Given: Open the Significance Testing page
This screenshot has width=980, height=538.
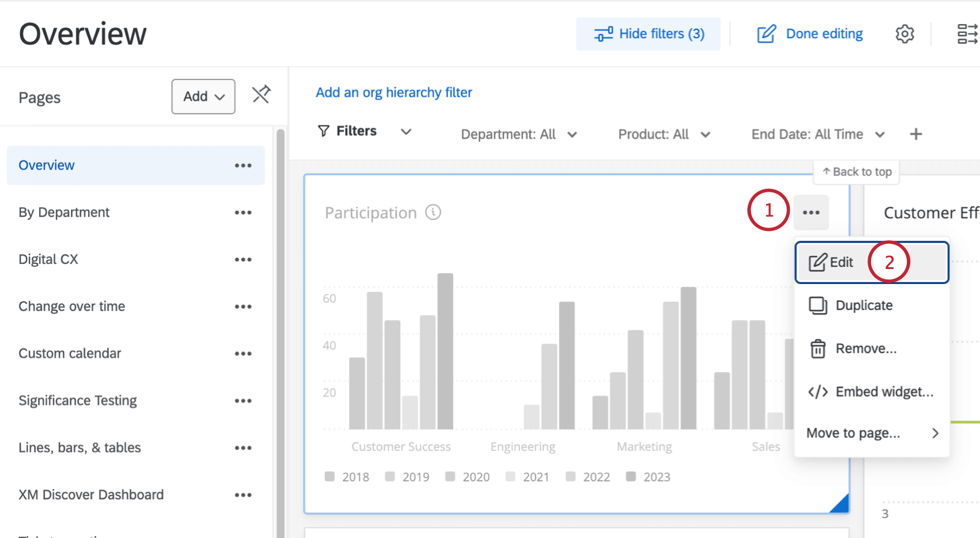Looking at the screenshot, I should (x=78, y=400).
